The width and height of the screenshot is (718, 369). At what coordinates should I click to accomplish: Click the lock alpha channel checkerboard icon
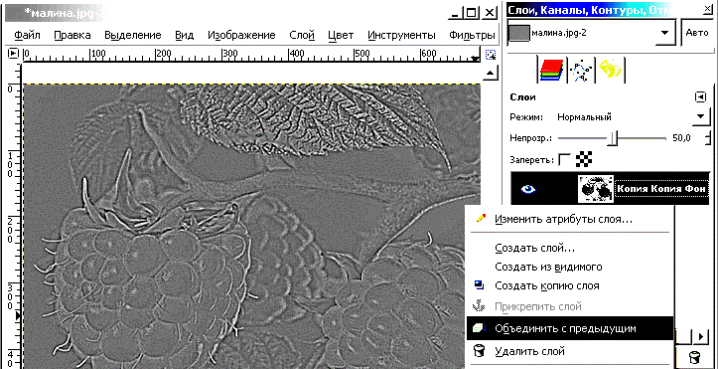coord(584,159)
